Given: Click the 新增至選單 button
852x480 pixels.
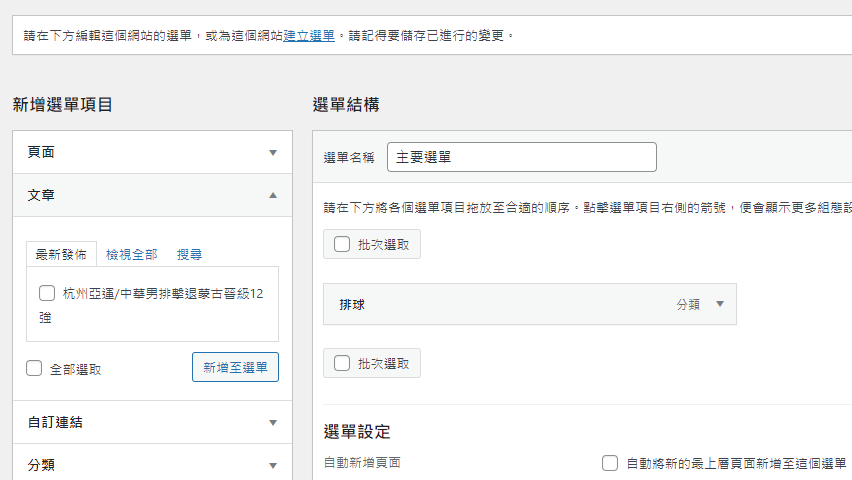Looking at the screenshot, I should pos(235,367).
